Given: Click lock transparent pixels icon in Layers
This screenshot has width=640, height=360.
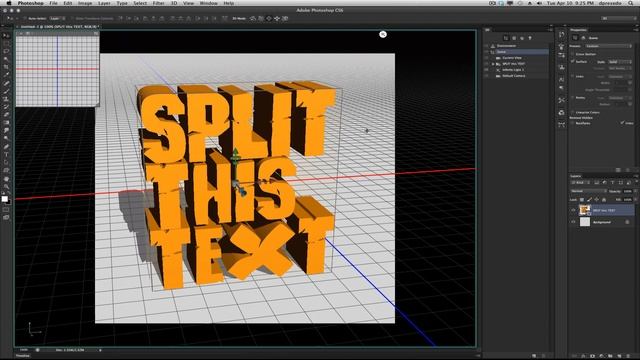Looking at the screenshot, I should [582, 200].
